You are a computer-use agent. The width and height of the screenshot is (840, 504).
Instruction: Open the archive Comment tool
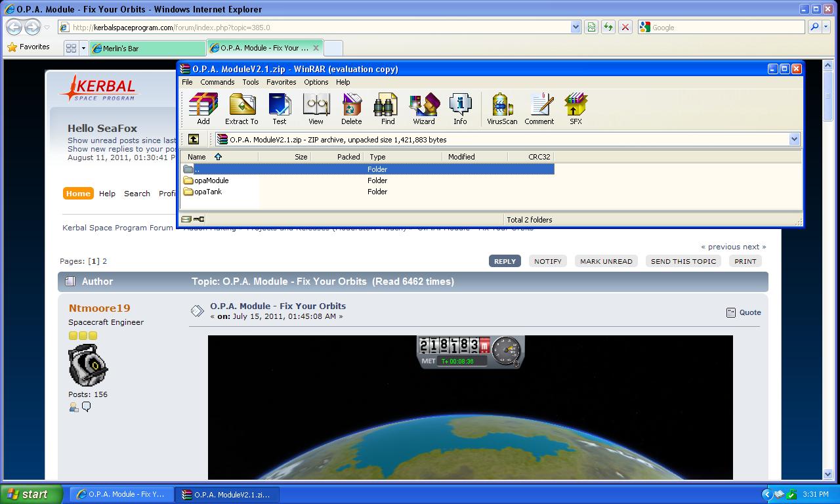[x=539, y=108]
